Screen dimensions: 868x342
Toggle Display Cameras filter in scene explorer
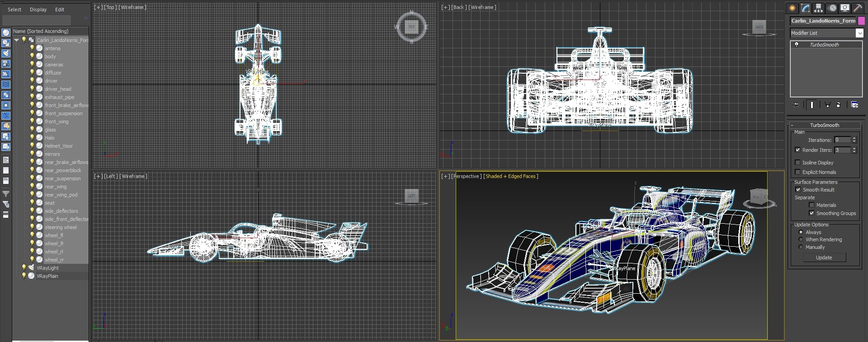click(6, 64)
